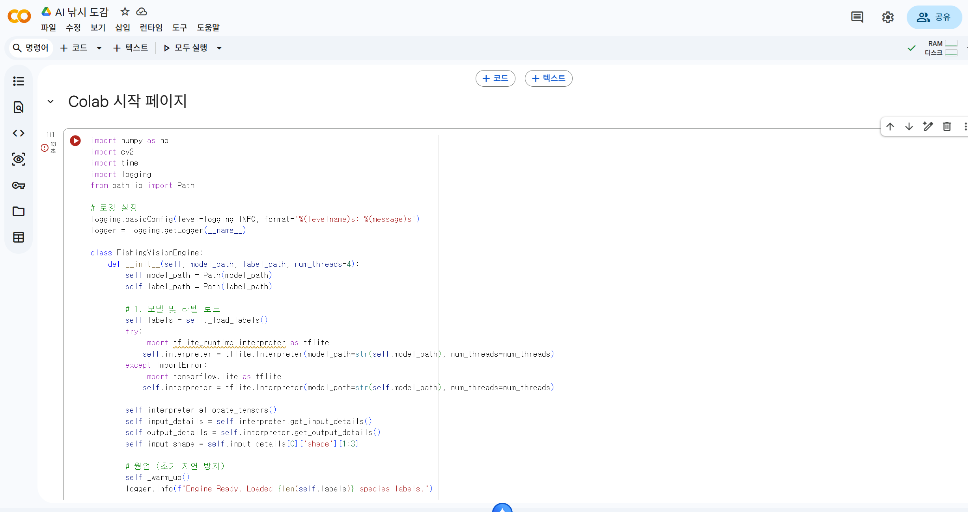Open the 런타임 menu
This screenshot has height=532, width=980.
click(x=151, y=27)
